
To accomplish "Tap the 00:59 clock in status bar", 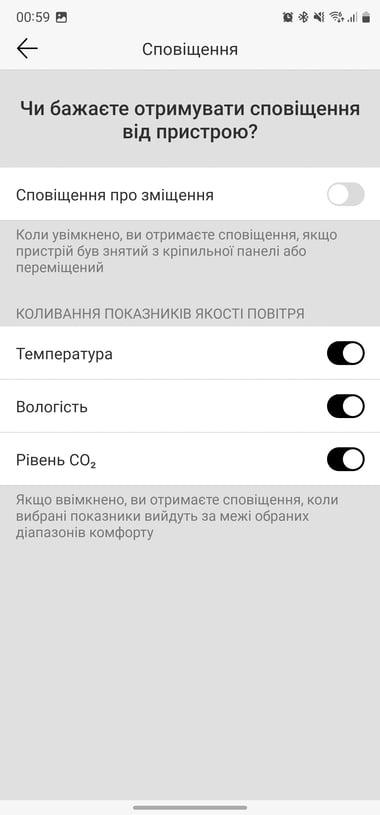I will [33, 17].
